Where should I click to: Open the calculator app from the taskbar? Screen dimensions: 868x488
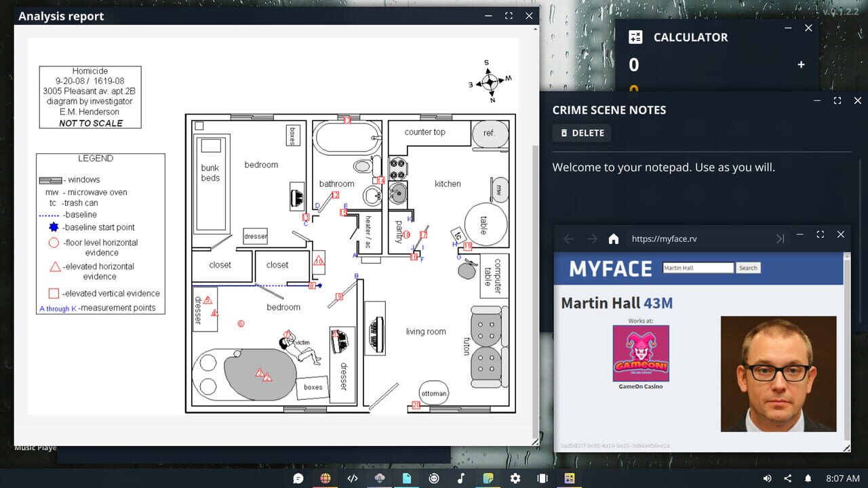pos(569,478)
